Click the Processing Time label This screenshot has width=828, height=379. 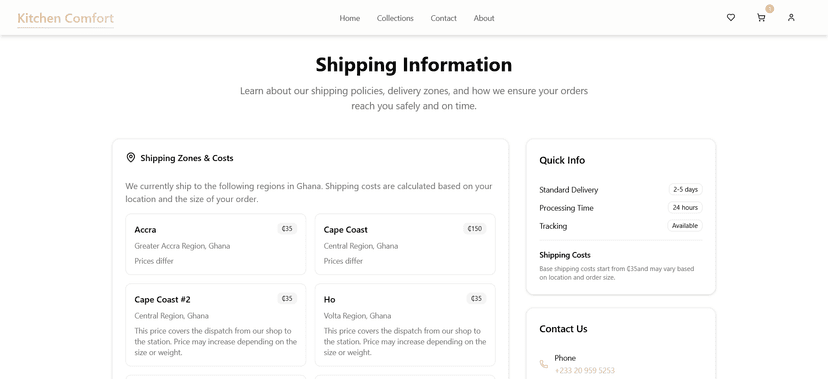tap(566, 208)
